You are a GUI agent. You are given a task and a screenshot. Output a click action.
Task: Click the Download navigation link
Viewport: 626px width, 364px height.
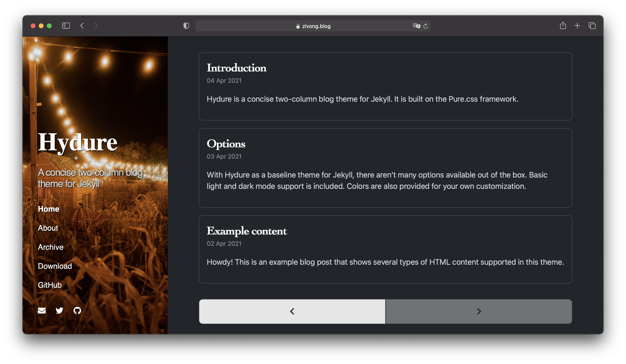(x=55, y=266)
